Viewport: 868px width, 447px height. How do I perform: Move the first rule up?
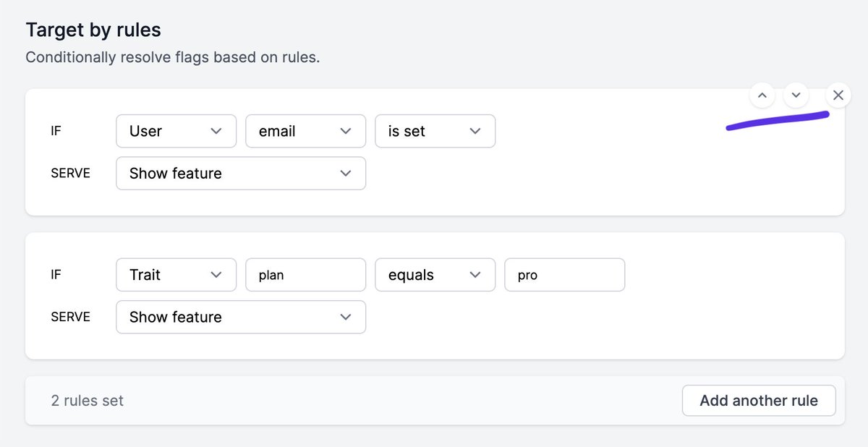[762, 95]
